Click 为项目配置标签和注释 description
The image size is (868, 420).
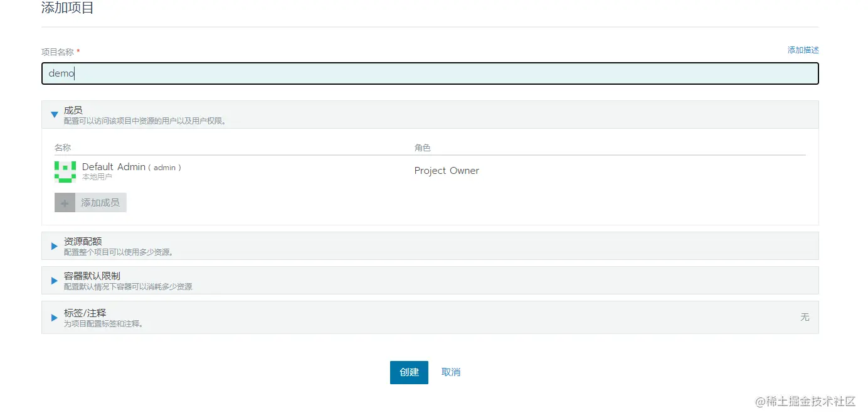pos(104,324)
